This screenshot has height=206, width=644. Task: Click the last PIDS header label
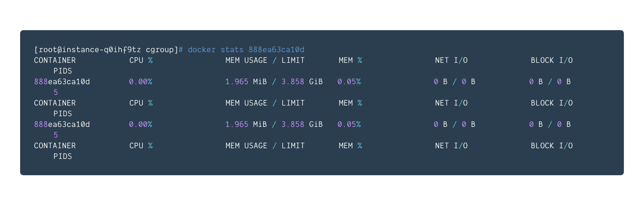tap(63, 156)
